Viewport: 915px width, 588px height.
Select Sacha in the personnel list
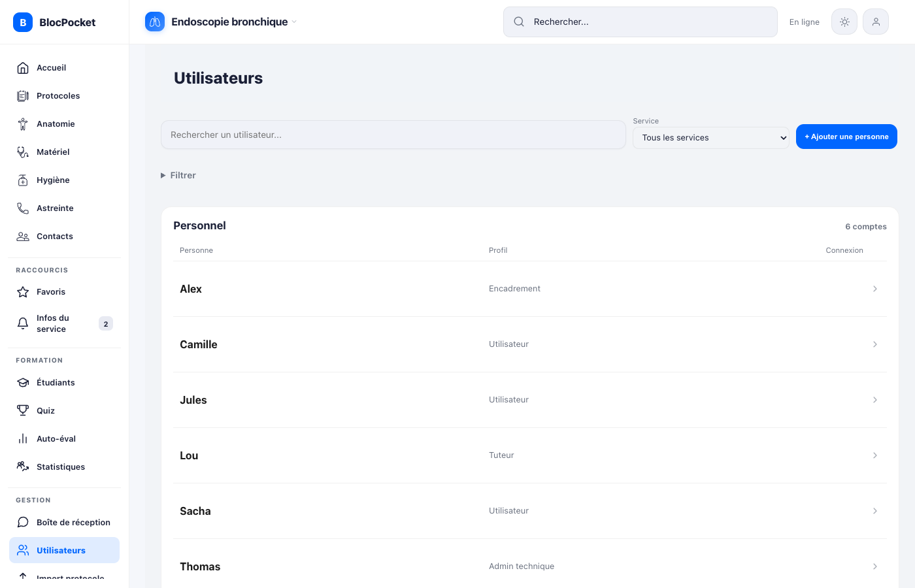click(530, 511)
